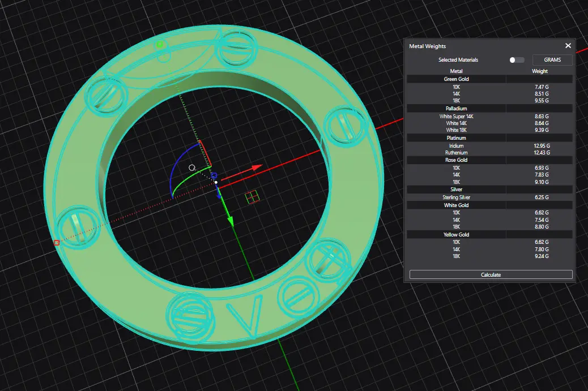The height and width of the screenshot is (391, 588).
Task: Click the red square point on ring's left edge
Action: [x=56, y=243]
